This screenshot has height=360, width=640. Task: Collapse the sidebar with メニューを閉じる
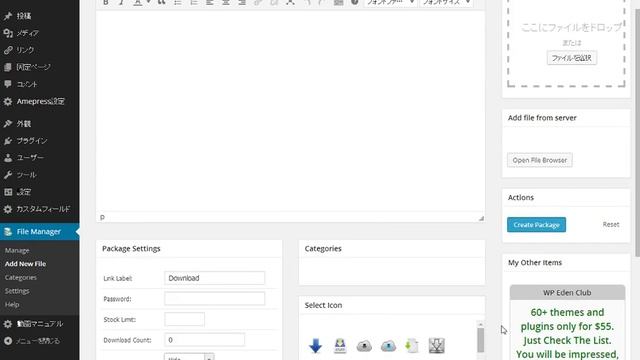click(38, 341)
